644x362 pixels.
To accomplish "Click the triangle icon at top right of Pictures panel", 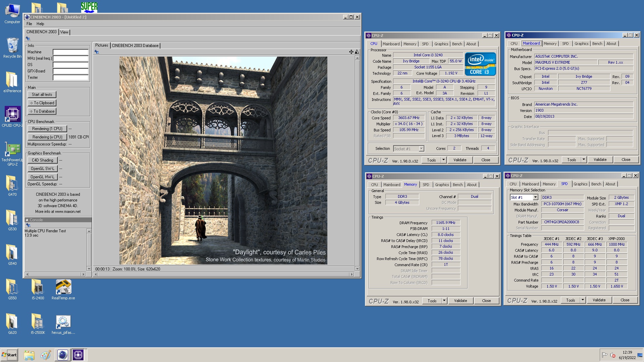I will coord(357,52).
